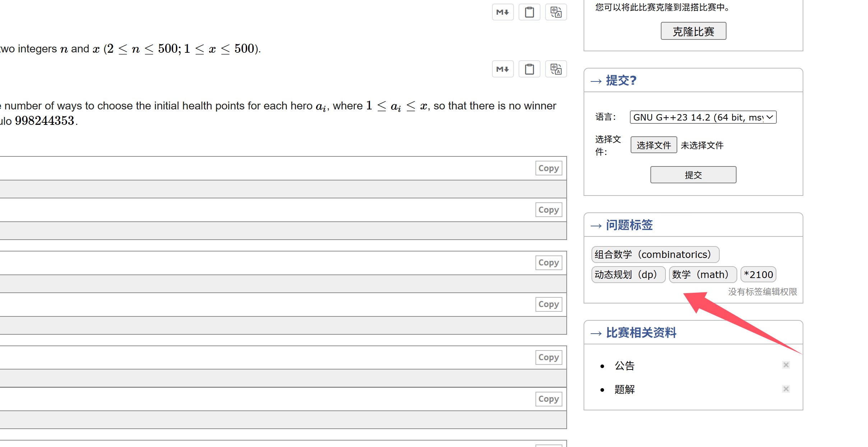
Task: Remove 题解 item with X icon
Action: point(786,389)
